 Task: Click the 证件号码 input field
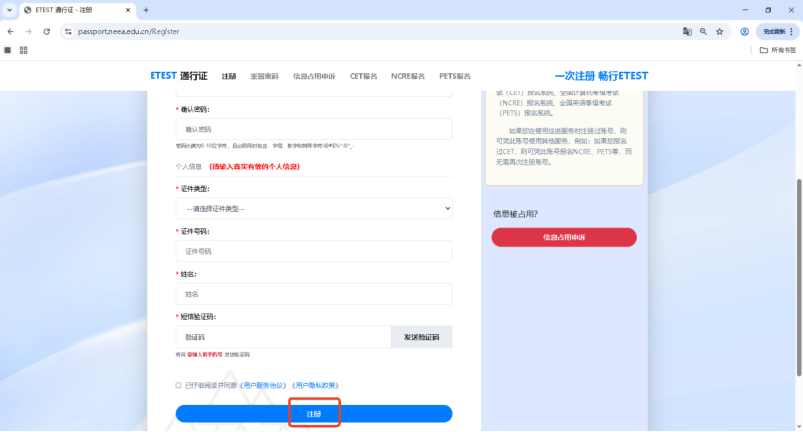tap(313, 251)
